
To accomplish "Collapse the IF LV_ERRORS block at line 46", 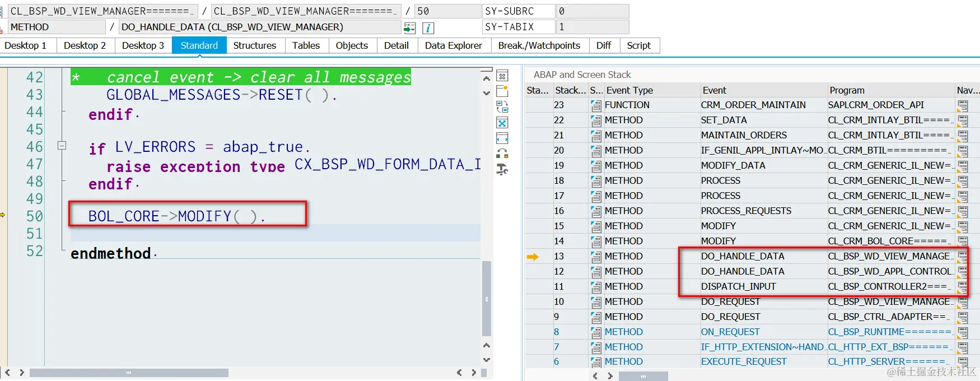I will point(62,146).
